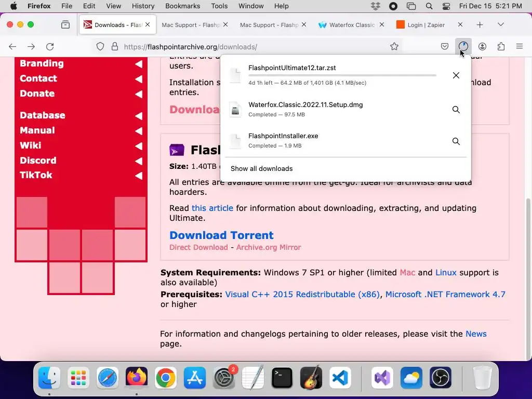Expand the Wiki sidebar arrow

(138, 146)
